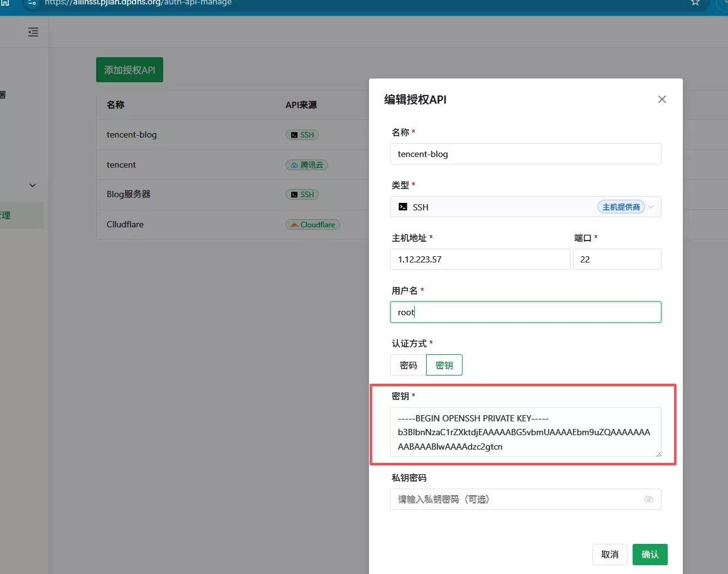Click the Tencent Cloud source tag

(307, 165)
